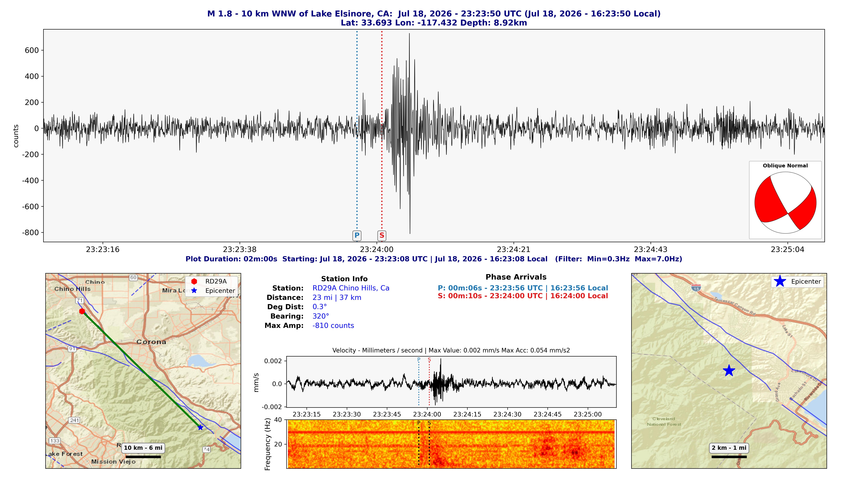Image resolution: width=868 pixels, height=488 pixels.
Task: Click the green path line between station and epicenter
Action: (142, 370)
